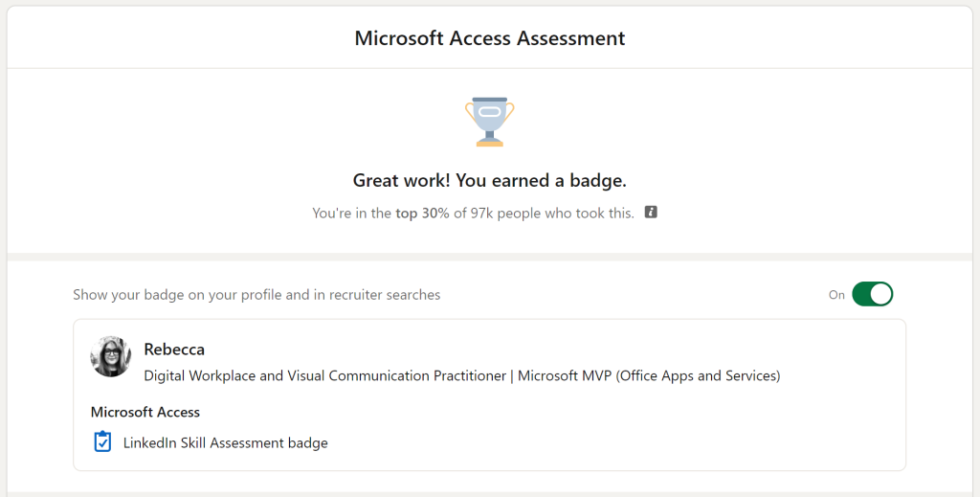980x497 pixels.
Task: Click the clipboard checkmark badge icon
Action: coord(102,442)
